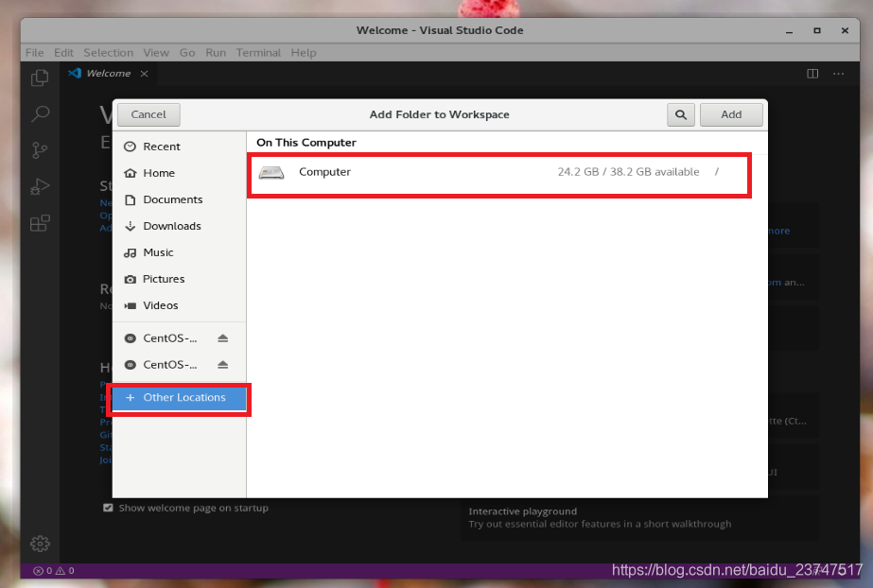
Task: Open the Extensions view
Action: click(x=40, y=223)
